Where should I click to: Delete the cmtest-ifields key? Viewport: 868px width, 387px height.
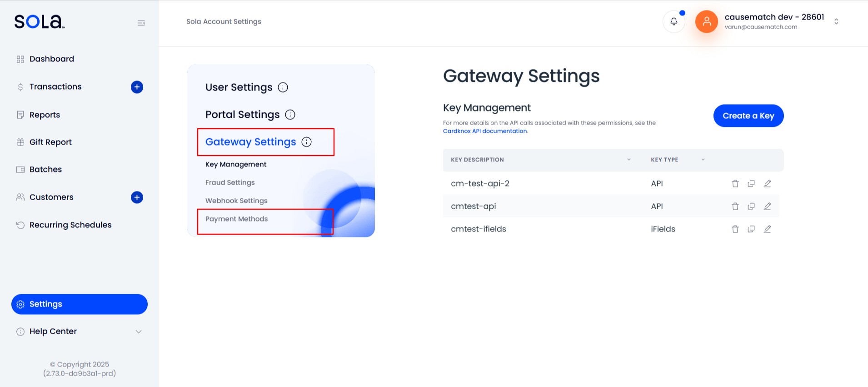click(735, 229)
